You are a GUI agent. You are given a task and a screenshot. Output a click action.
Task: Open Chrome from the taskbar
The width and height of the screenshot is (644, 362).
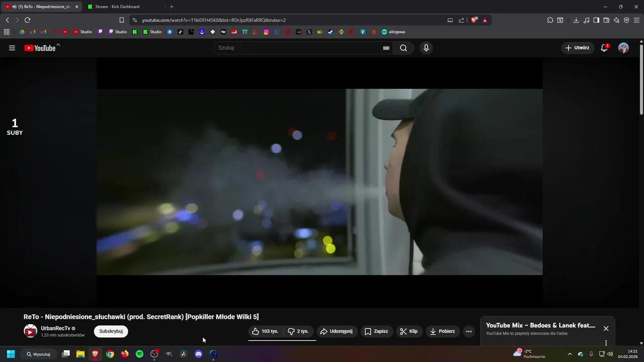coord(110,354)
